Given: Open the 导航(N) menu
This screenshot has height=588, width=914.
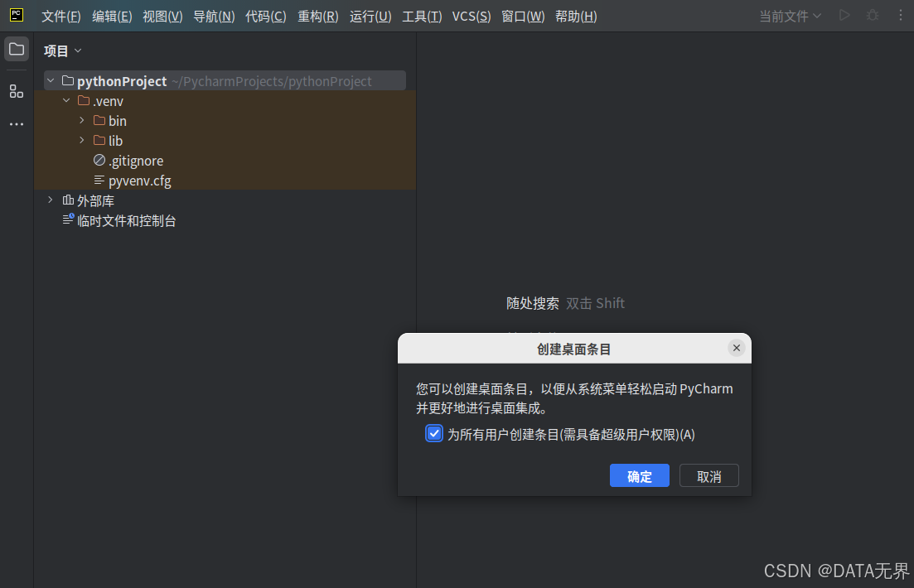Looking at the screenshot, I should coord(214,17).
